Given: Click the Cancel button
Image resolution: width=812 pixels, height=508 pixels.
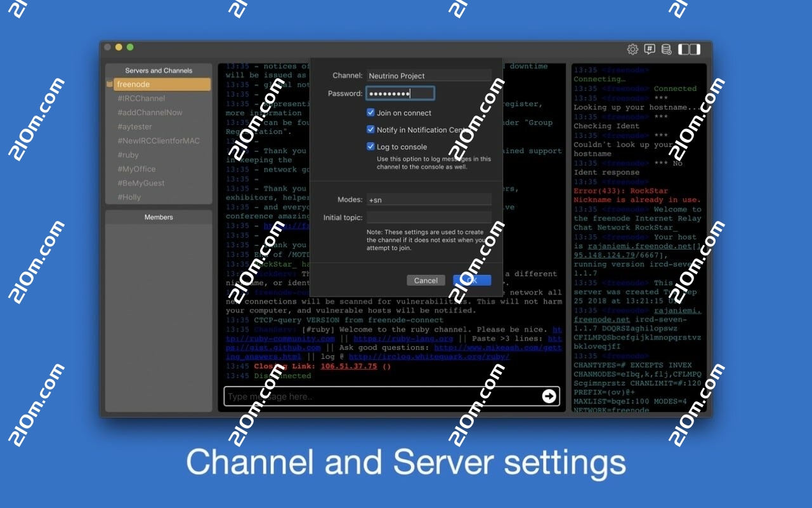Looking at the screenshot, I should click(426, 281).
